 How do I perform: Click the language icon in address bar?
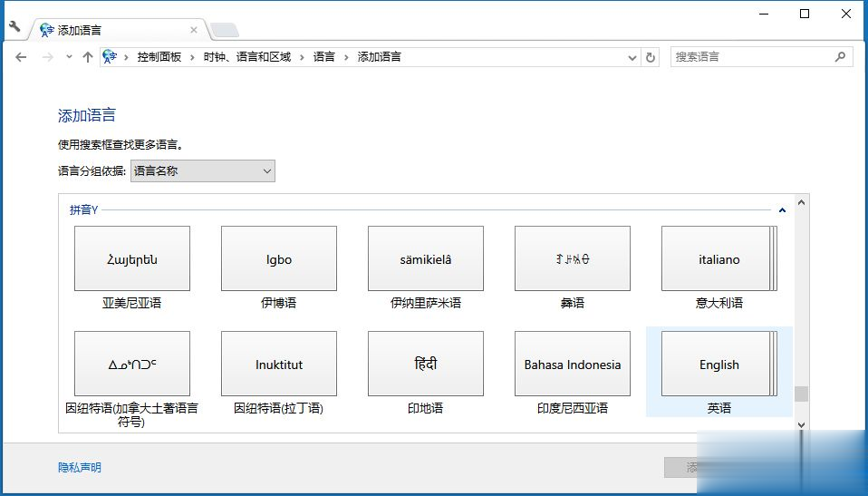(x=110, y=56)
